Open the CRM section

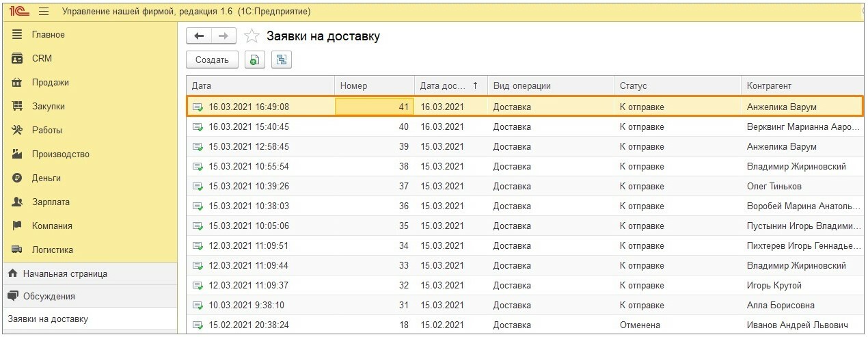click(x=42, y=58)
